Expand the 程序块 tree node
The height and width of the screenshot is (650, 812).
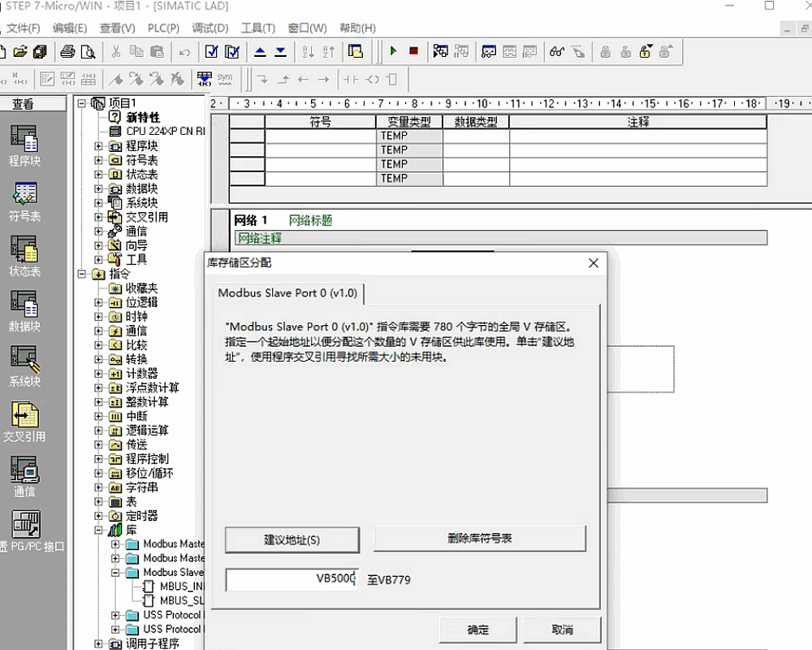point(99,146)
